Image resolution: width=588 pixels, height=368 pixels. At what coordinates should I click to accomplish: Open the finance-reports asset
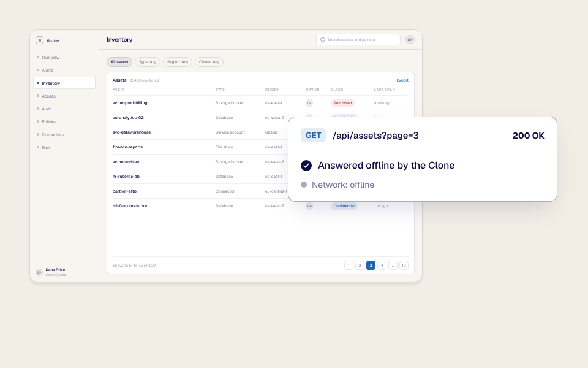[x=127, y=147]
